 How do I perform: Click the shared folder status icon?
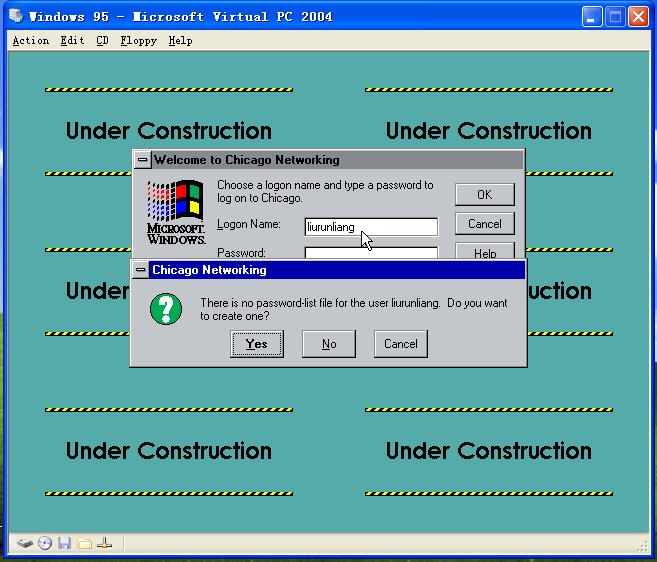tap(84, 544)
